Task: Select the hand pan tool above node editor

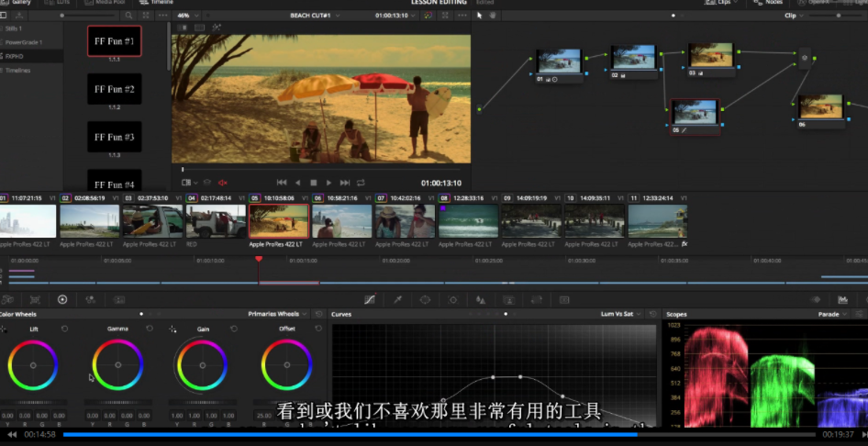Action: point(492,16)
